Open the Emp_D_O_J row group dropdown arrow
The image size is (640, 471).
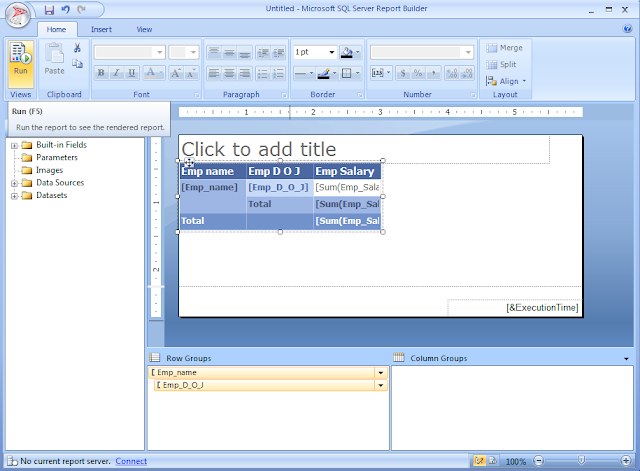click(380, 385)
